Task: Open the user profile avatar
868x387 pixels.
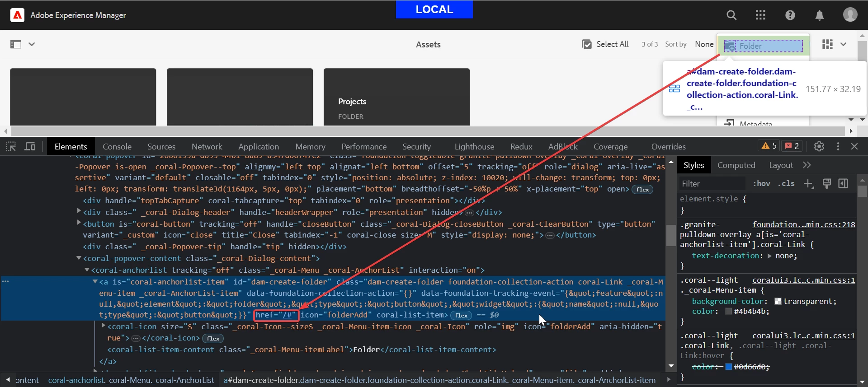Action: (850, 14)
